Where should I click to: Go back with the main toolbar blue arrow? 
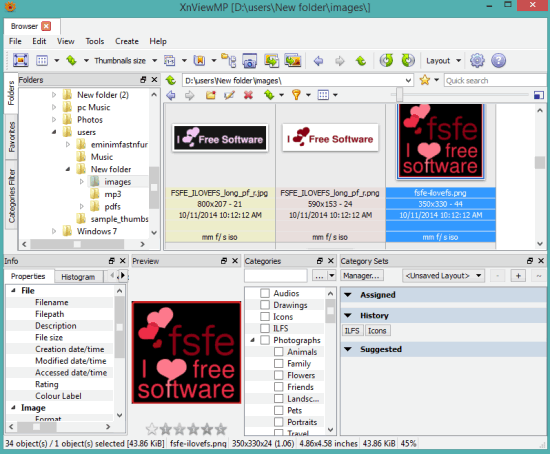pyautogui.click(x=318, y=61)
